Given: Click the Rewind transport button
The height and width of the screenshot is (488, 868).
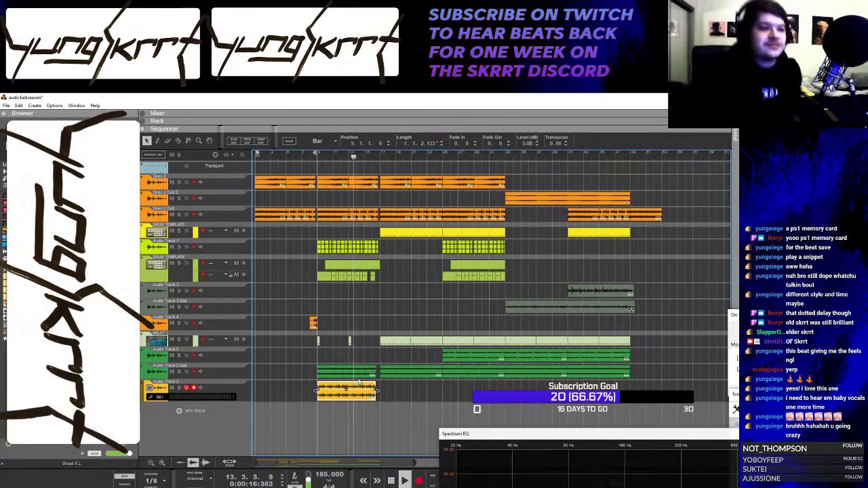Looking at the screenshot, I should 363,481.
